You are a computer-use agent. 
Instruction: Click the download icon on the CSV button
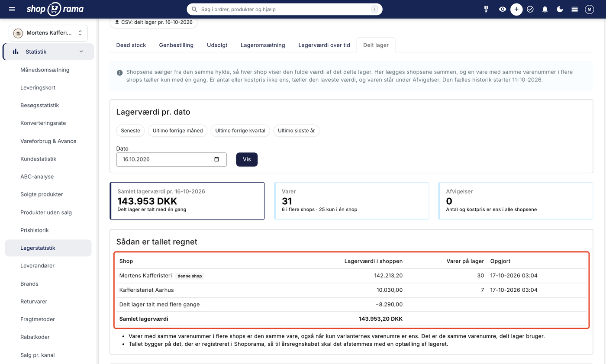117,22
